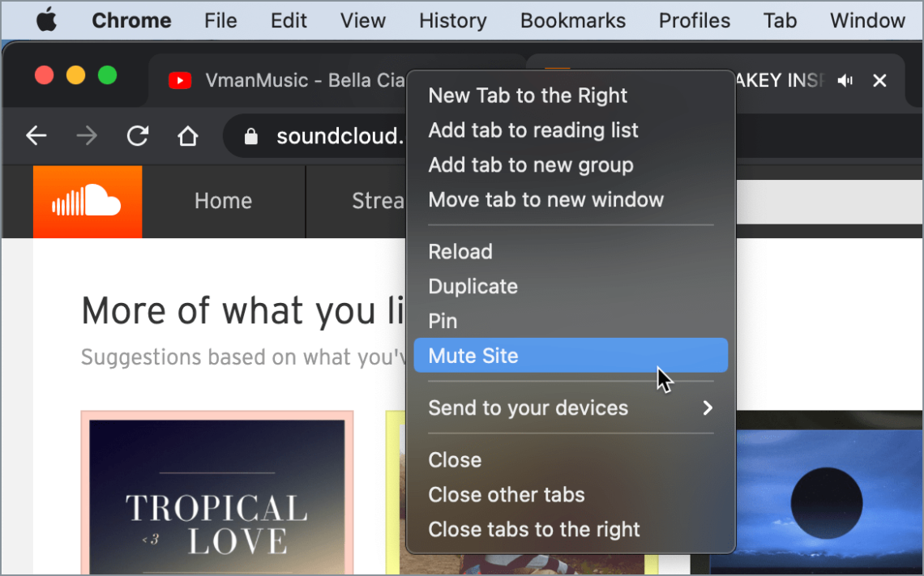Image resolution: width=924 pixels, height=576 pixels.
Task: Open the Bookmarks menu
Action: [x=572, y=20]
